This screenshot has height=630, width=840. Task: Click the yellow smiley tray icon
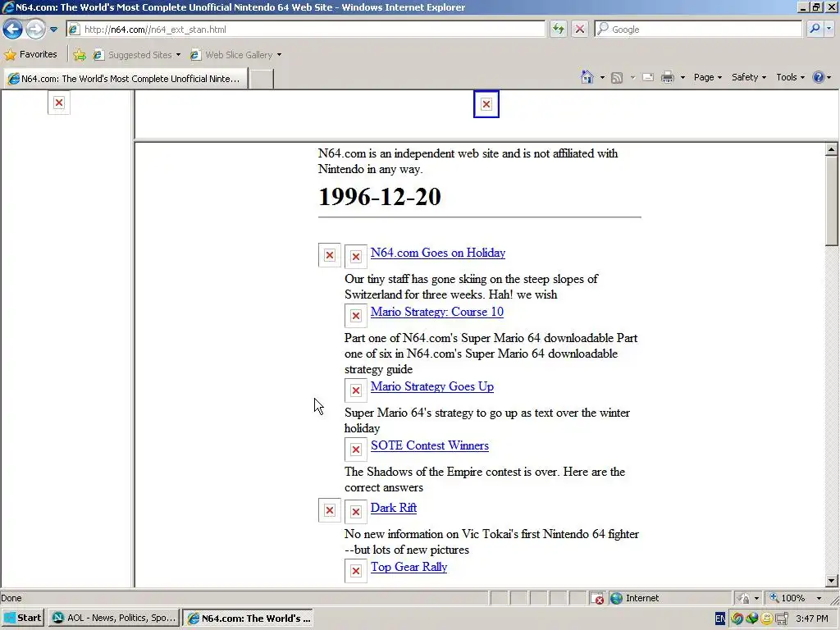[x=767, y=619]
